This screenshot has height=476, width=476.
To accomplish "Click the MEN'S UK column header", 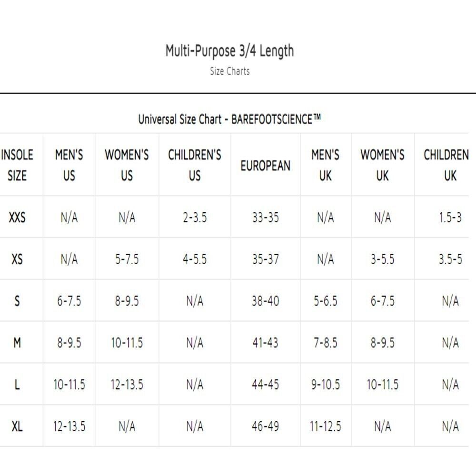I will point(326,165).
